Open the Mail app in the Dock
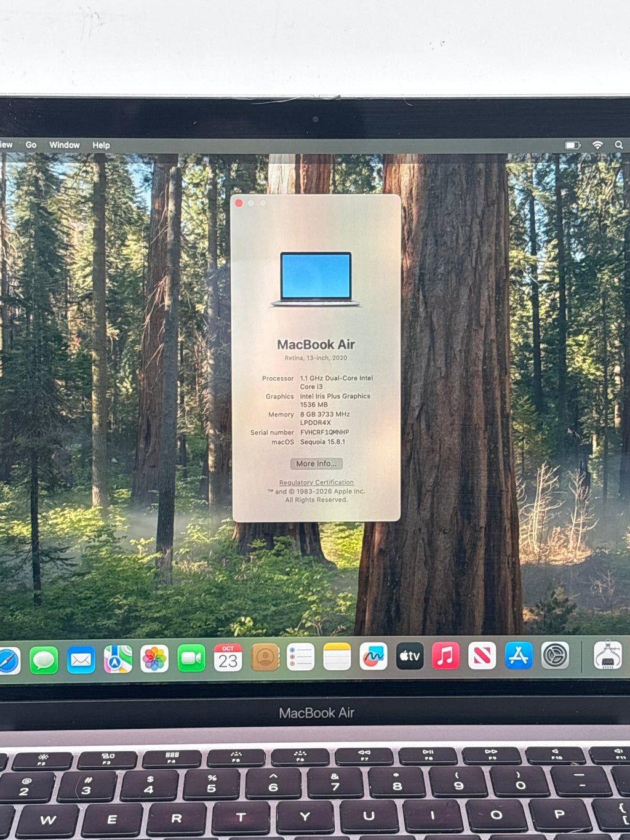Viewport: 630px width, 840px height. [81, 660]
